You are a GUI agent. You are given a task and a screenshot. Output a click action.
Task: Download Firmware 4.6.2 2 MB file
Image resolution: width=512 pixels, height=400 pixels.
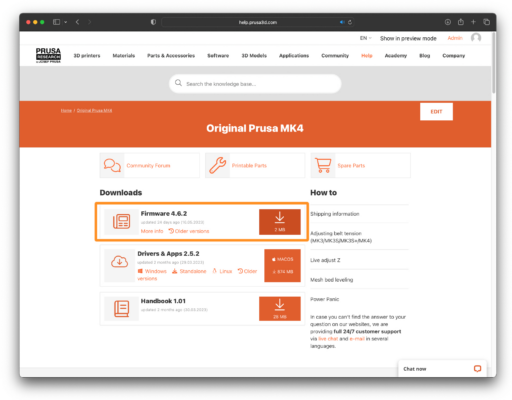click(280, 222)
